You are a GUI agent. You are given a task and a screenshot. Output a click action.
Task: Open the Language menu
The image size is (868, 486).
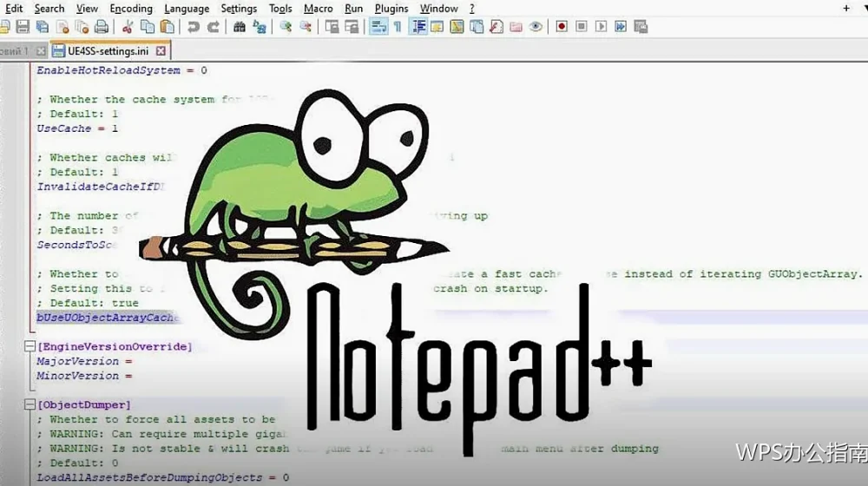point(187,9)
